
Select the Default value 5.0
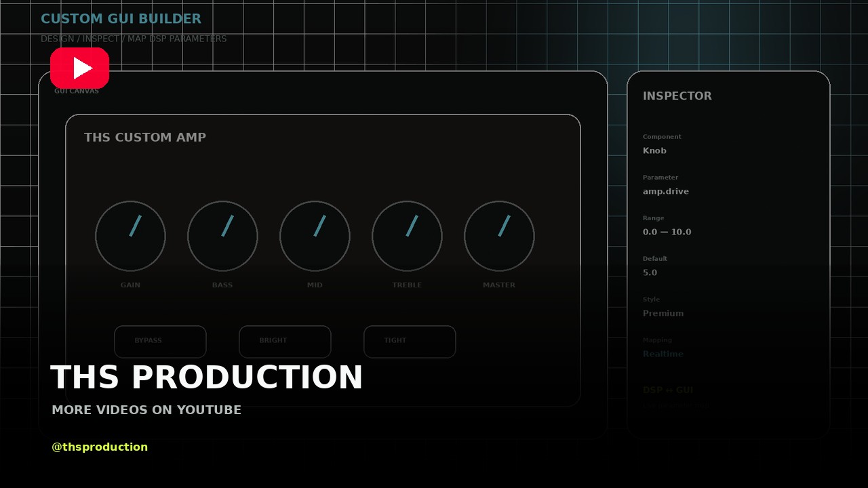click(x=650, y=272)
